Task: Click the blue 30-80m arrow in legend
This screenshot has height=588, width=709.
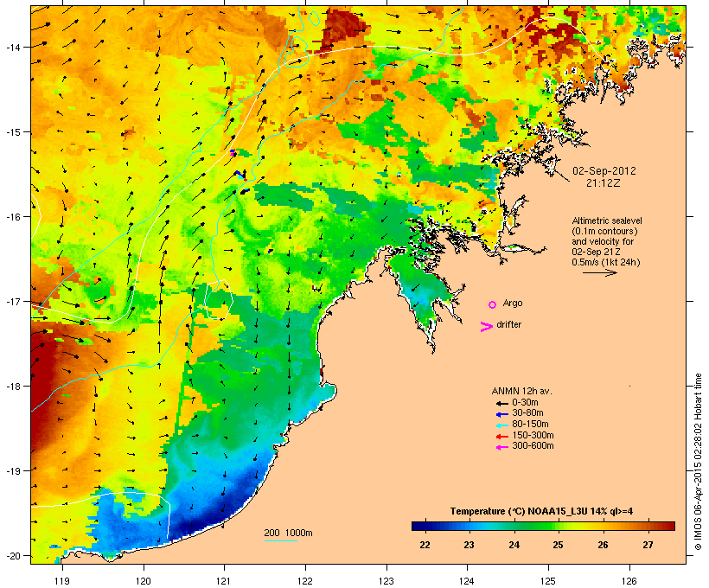Action: tap(501, 414)
